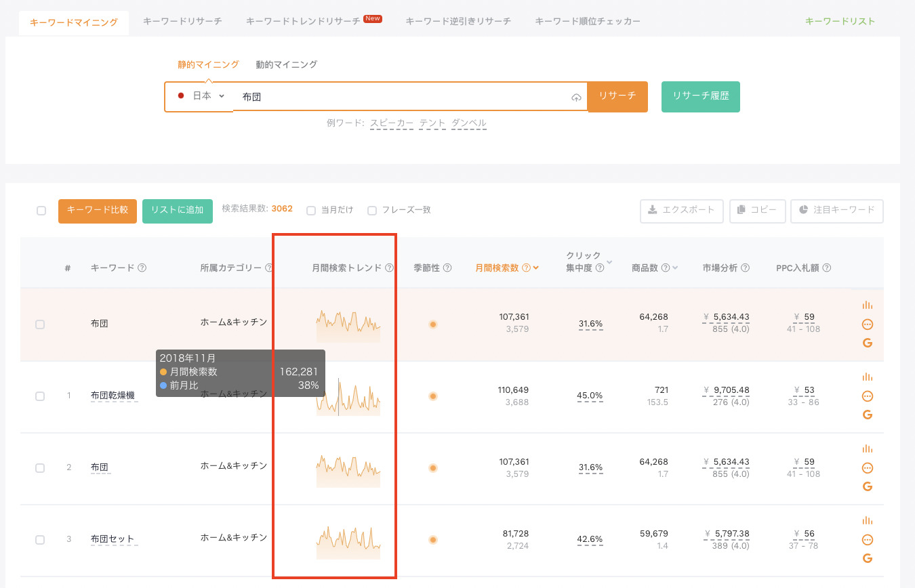
Task: Sort by 月間検索数 column arrow
Action: 536,268
